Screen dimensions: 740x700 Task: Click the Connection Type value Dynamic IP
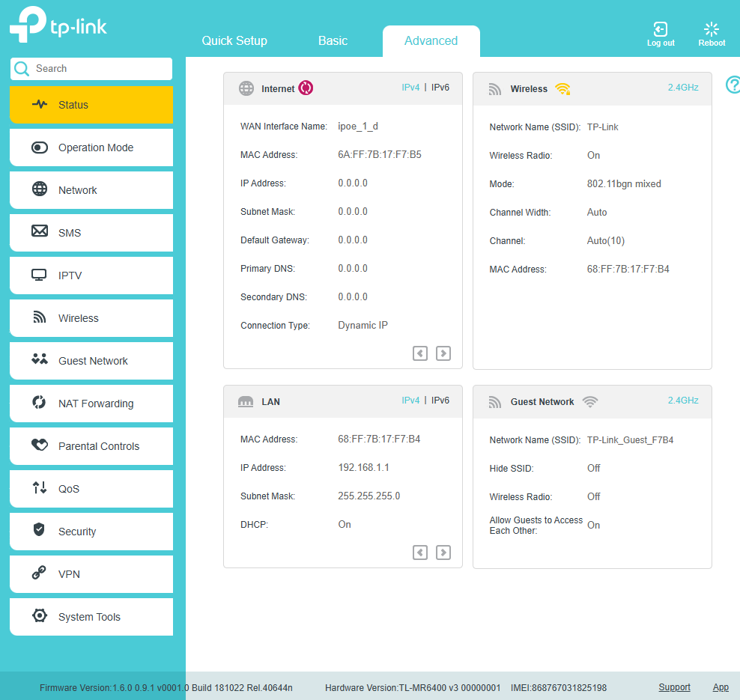(x=363, y=326)
